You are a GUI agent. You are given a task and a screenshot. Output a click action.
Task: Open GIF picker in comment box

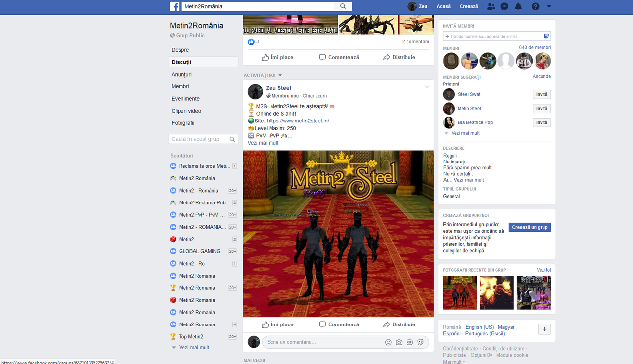coord(409,342)
